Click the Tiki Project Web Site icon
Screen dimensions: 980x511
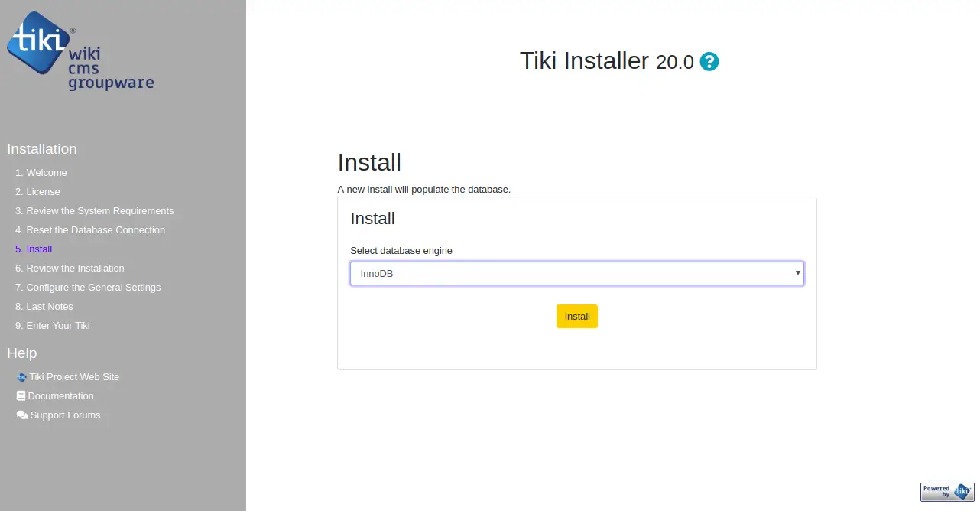click(21, 377)
